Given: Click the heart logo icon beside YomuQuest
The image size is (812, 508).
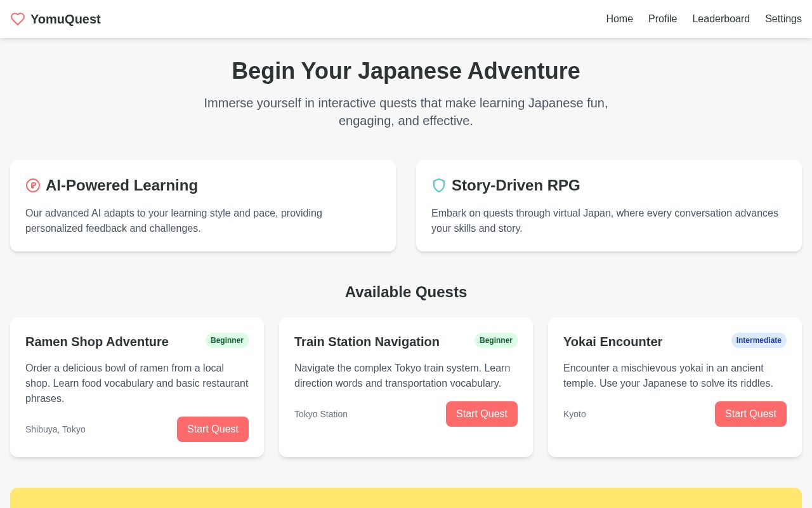Looking at the screenshot, I should pyautogui.click(x=18, y=19).
